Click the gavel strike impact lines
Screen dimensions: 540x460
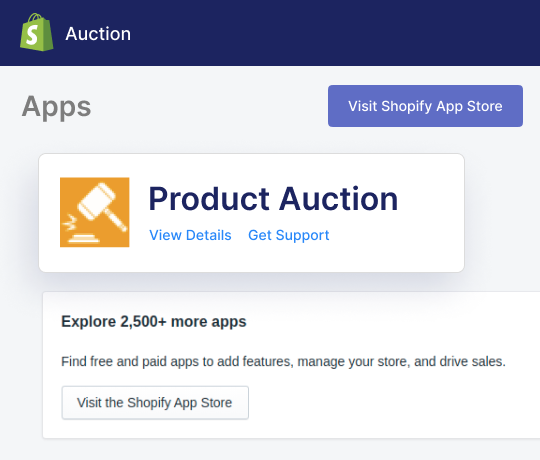coord(70,223)
